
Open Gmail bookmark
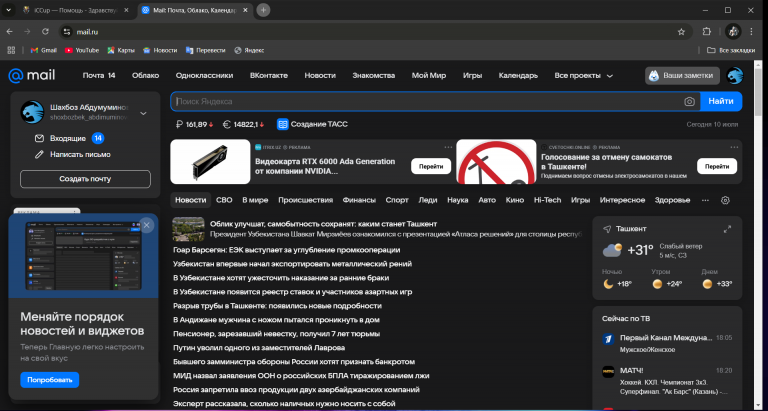(44, 50)
